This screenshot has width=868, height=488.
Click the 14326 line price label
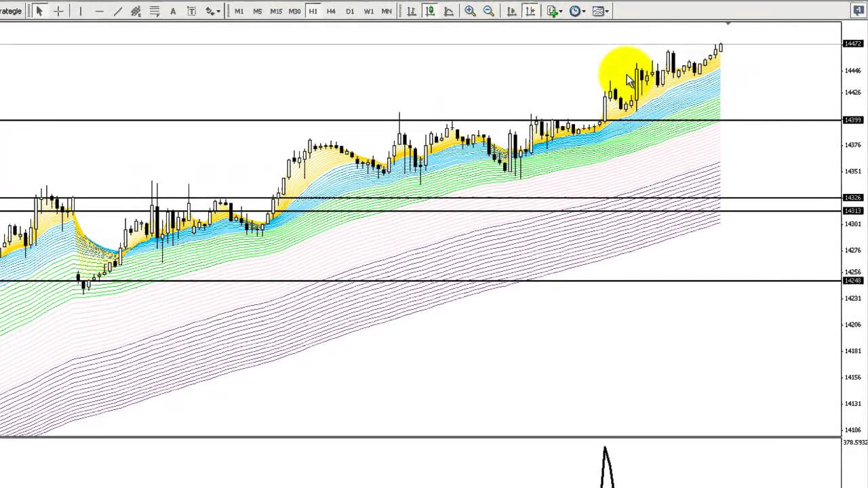click(852, 198)
